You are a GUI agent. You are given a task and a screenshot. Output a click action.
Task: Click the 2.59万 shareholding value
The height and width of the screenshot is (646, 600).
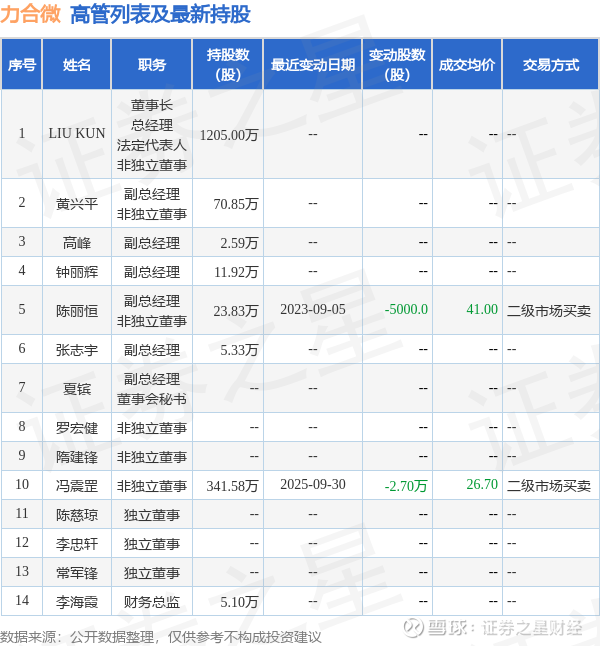(239, 243)
